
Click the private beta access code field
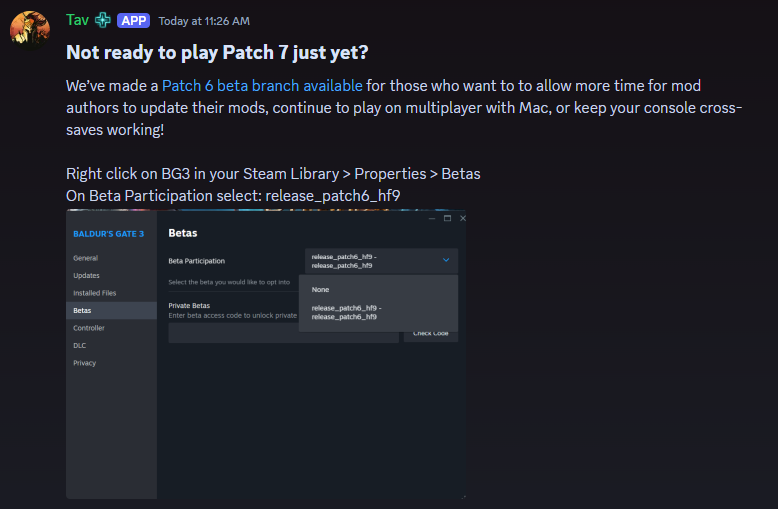tap(283, 333)
